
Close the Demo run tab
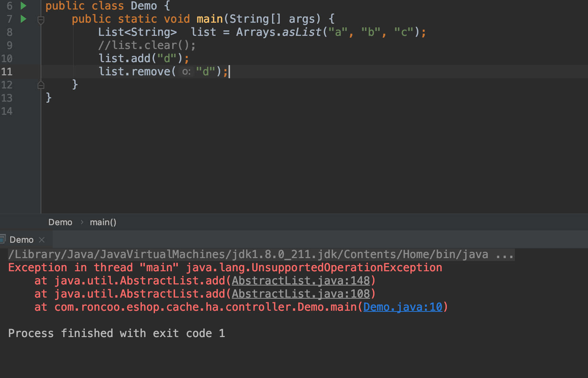tap(42, 239)
